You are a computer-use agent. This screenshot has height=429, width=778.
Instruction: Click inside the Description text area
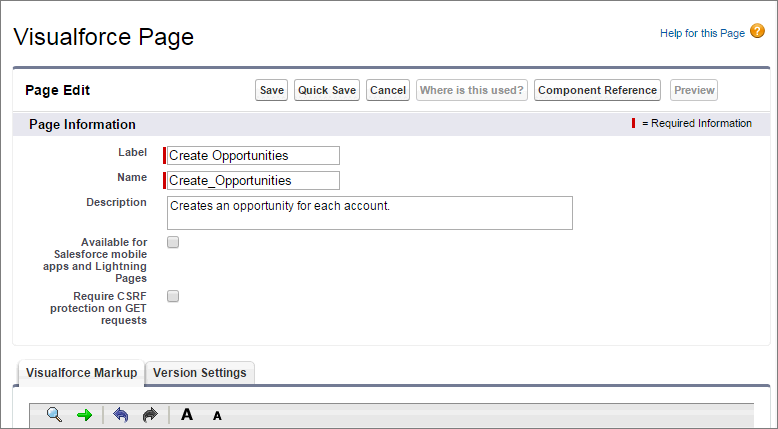coord(370,213)
